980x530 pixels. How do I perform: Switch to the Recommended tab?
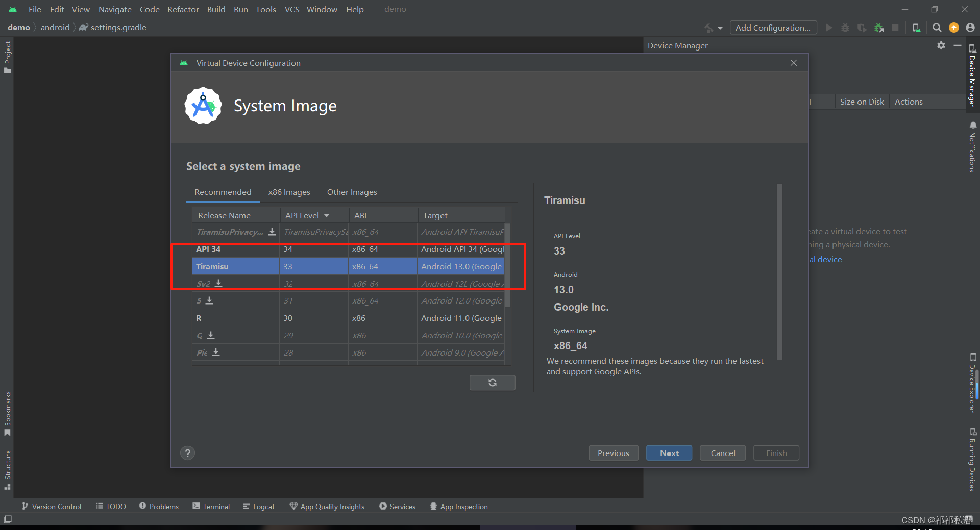[x=223, y=192]
